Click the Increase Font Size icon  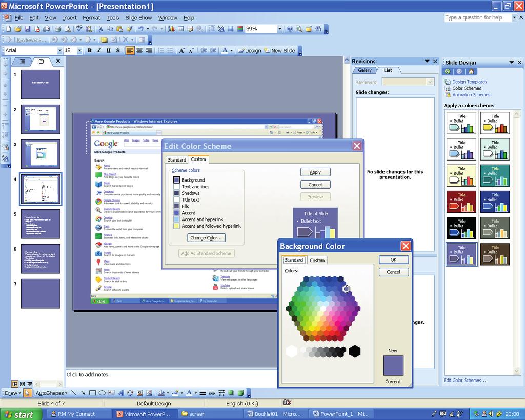(x=181, y=51)
